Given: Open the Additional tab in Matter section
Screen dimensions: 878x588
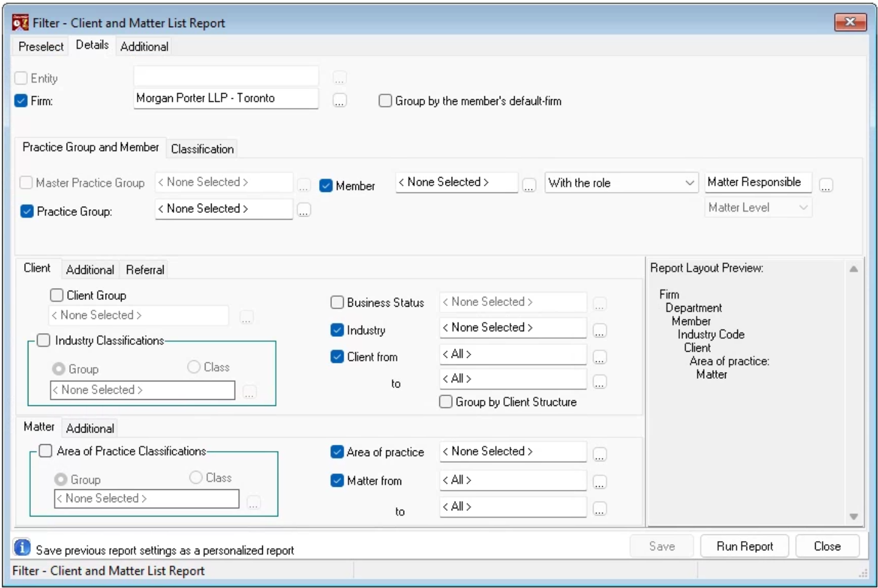Looking at the screenshot, I should tap(90, 428).
